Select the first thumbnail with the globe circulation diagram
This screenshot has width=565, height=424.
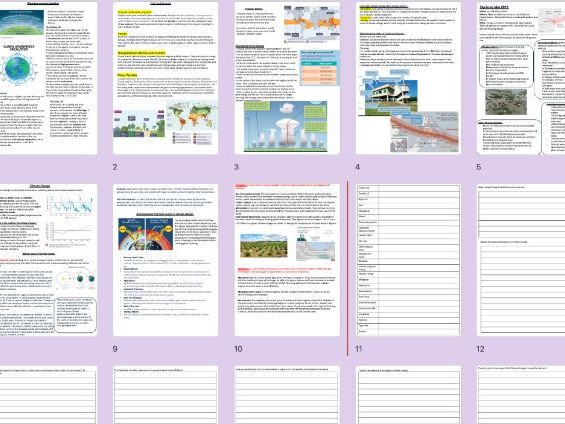tap(48, 78)
